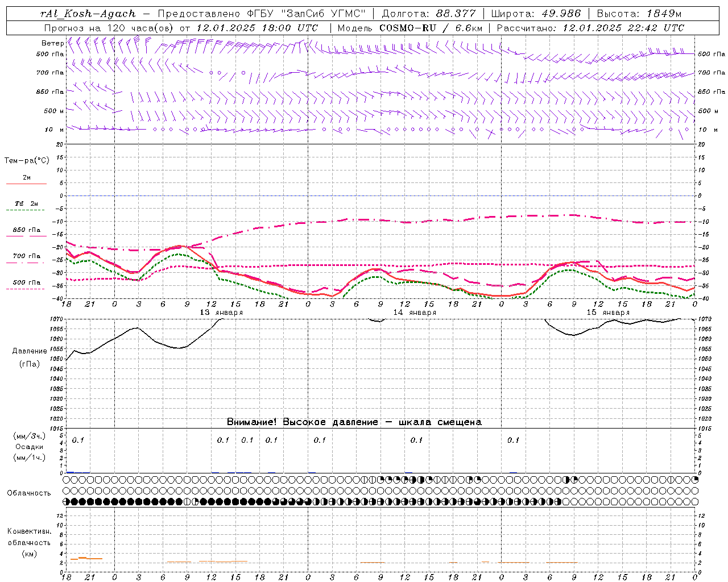Click the Облачность panel label
The image size is (728, 582).
29,493
